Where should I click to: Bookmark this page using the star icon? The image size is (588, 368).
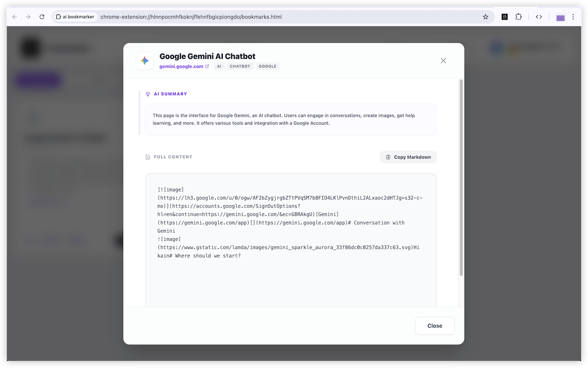486,17
